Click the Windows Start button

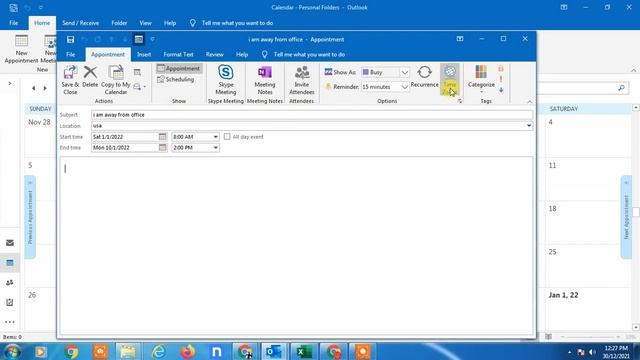tap(12, 351)
